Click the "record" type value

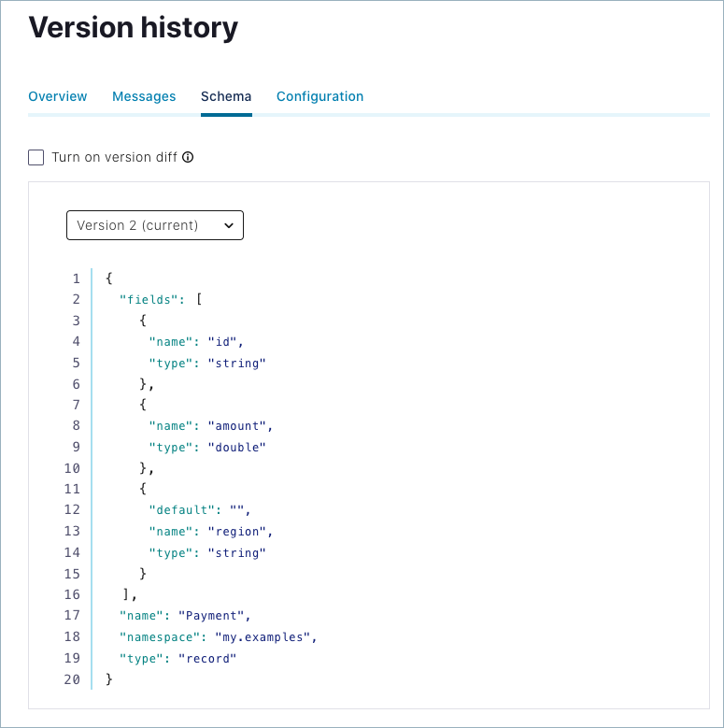[207, 658]
